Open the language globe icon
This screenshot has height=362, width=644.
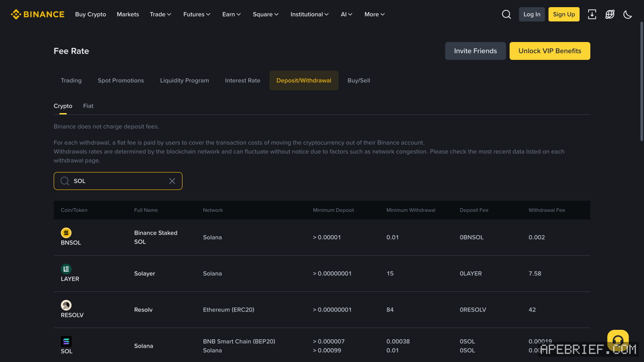(x=610, y=14)
